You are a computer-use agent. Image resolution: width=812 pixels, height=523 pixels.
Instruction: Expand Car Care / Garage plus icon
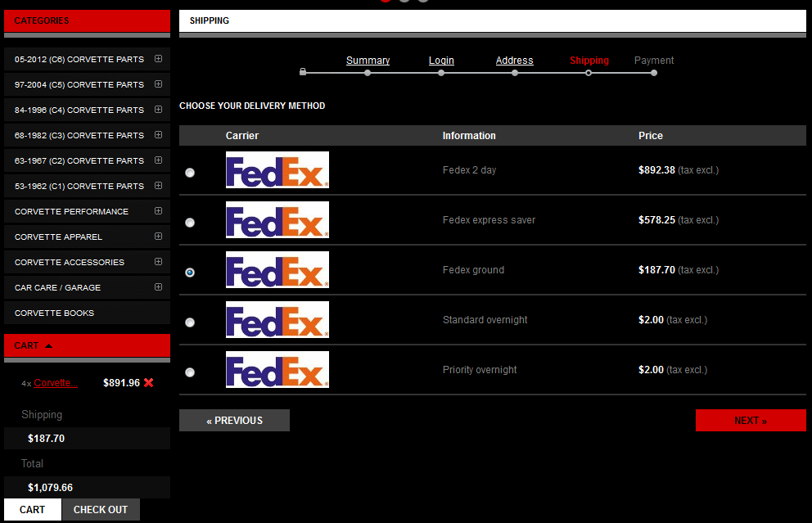[159, 287]
